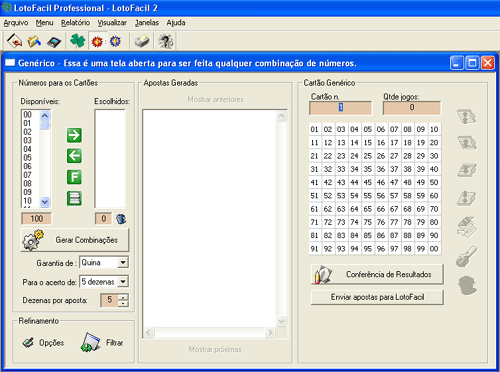Screen dimensions: 500x372
Task: Toggle number 36 on the generic card
Action: (x=381, y=169)
